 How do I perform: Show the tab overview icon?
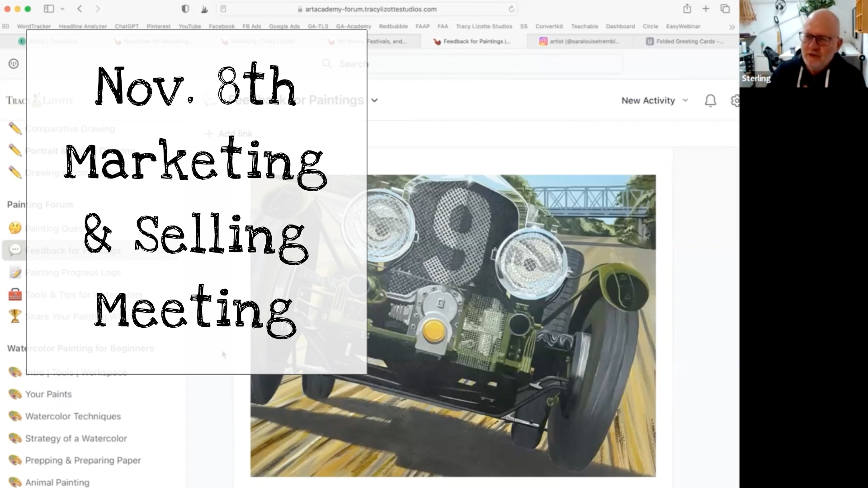pos(725,9)
